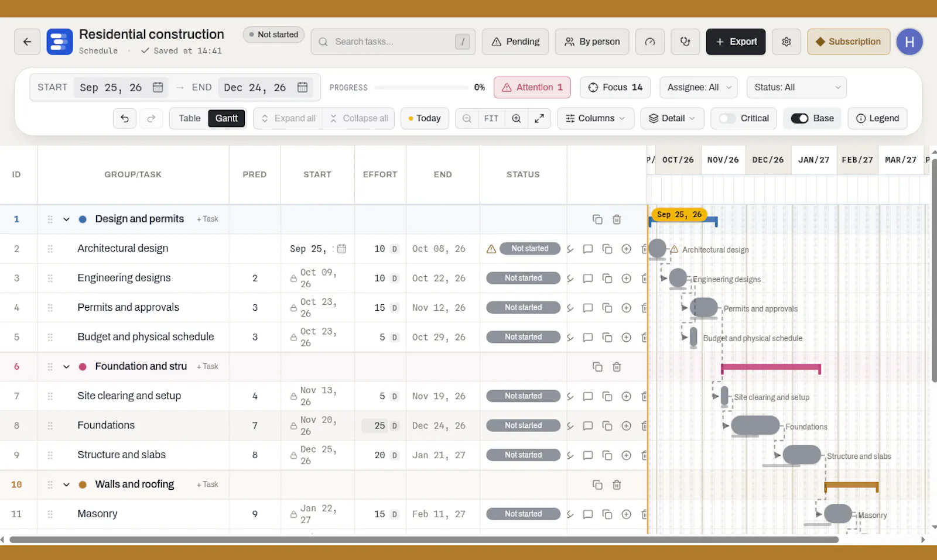Open the START date calendar picker

pyautogui.click(x=158, y=87)
